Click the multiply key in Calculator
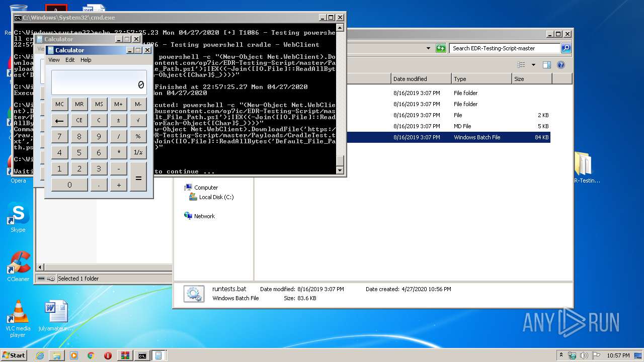Image resolution: width=644 pixels, height=362 pixels. 118,152
